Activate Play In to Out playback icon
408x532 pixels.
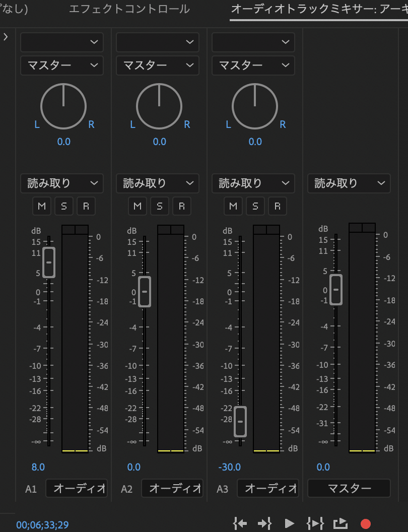315,523
